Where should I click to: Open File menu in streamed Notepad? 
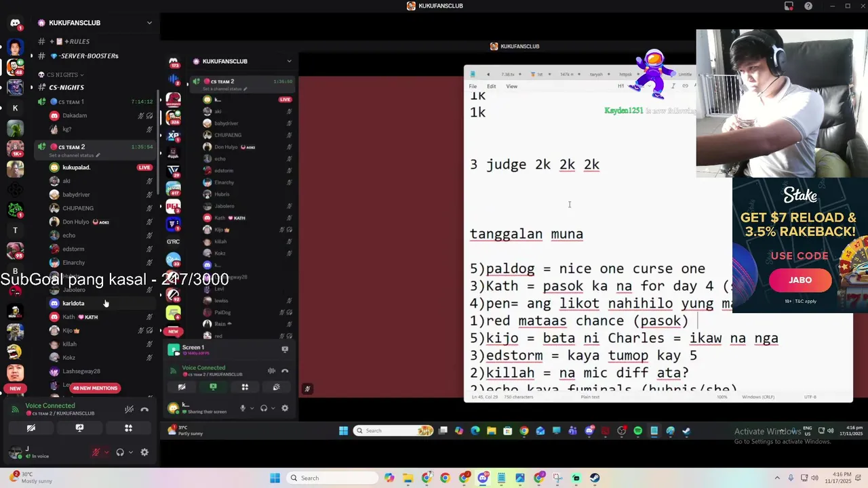tap(473, 86)
